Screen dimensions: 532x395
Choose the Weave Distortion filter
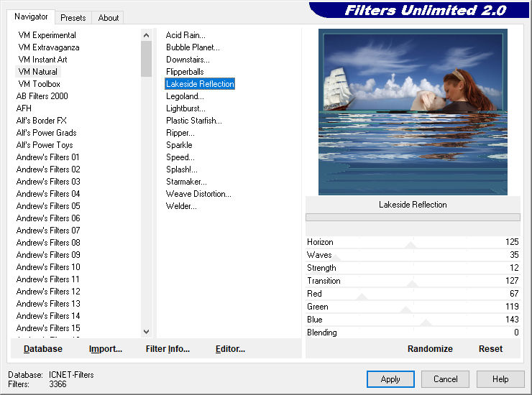click(x=198, y=194)
